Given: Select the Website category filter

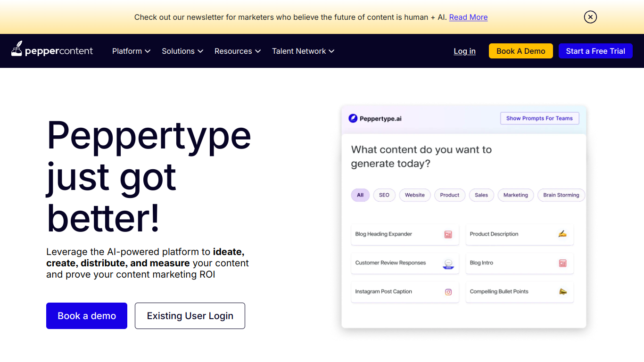Looking at the screenshot, I should point(415,195).
